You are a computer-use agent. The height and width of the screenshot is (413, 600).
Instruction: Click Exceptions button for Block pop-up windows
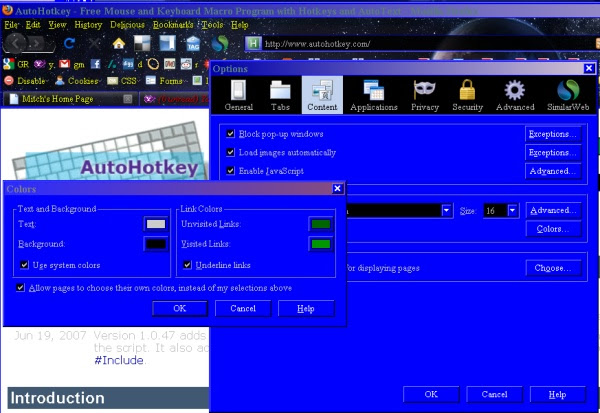553,134
